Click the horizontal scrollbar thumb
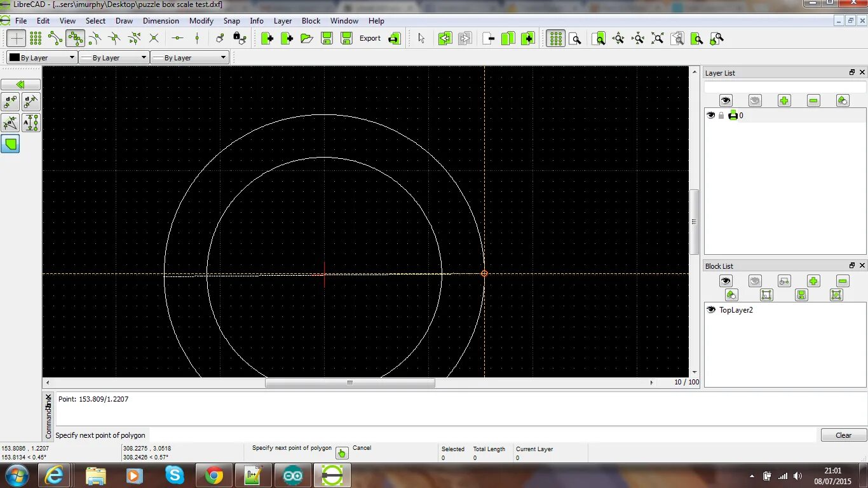This screenshot has width=868, height=488. click(x=350, y=383)
